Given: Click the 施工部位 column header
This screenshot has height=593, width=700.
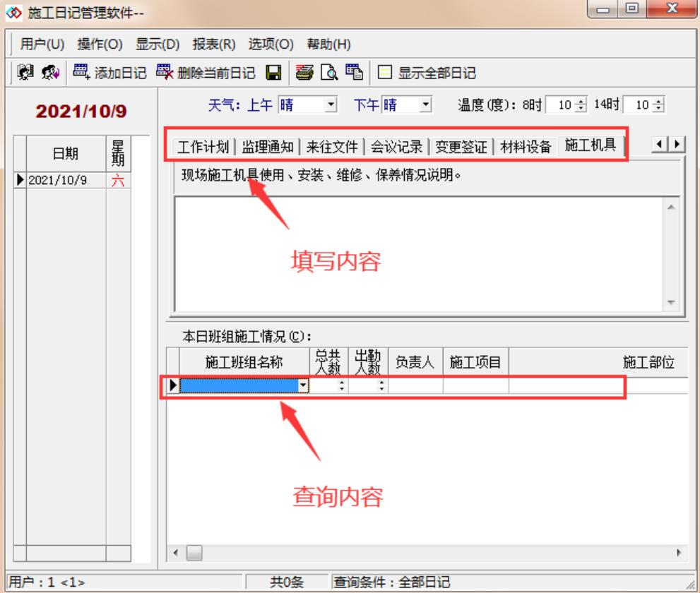Looking at the screenshot, I should tap(599, 362).
